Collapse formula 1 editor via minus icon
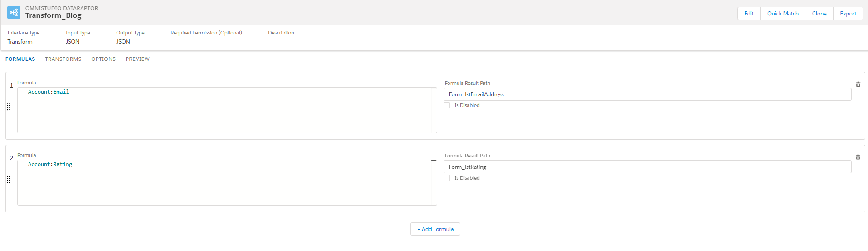The width and height of the screenshot is (868, 251). click(434, 88)
